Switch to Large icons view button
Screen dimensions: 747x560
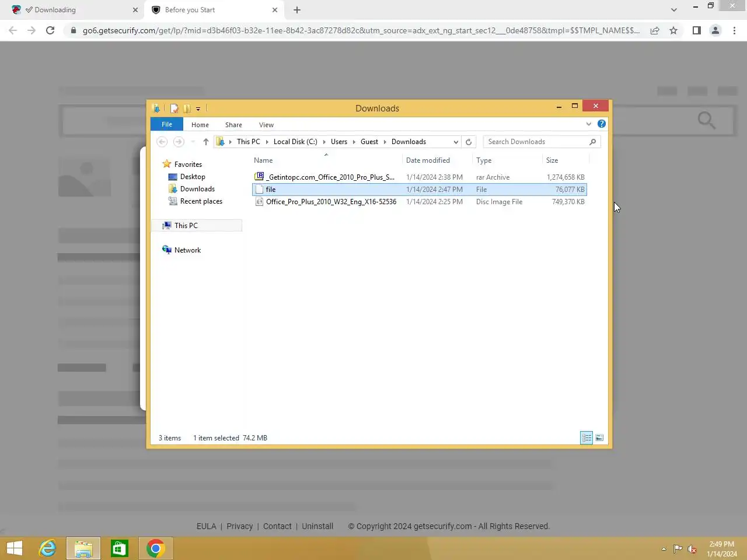599,437
